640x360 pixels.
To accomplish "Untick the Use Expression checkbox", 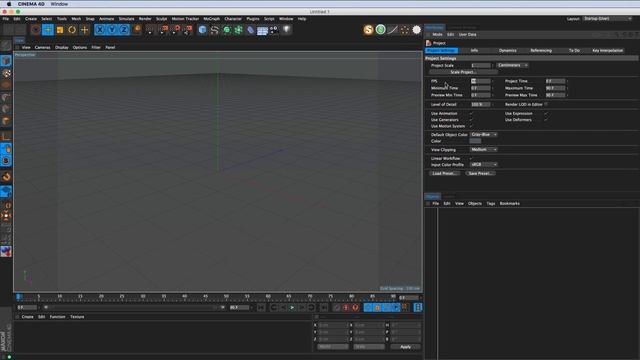I will tap(546, 113).
